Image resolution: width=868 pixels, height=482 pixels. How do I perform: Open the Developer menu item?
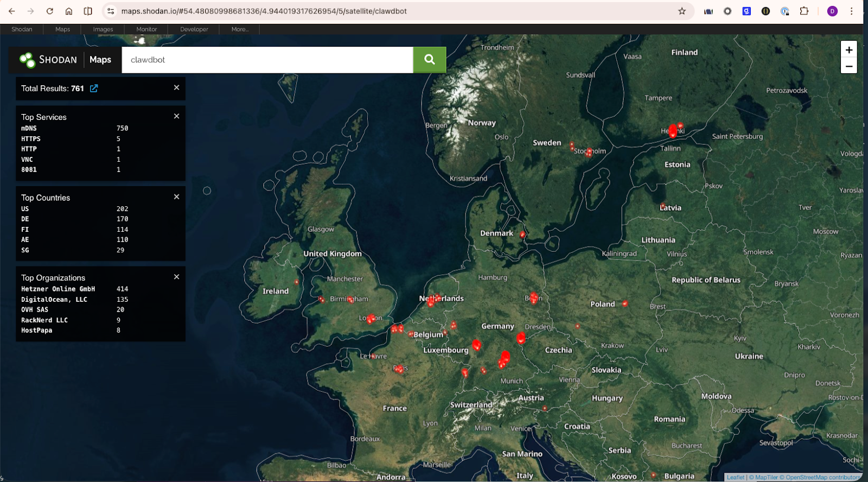point(194,29)
